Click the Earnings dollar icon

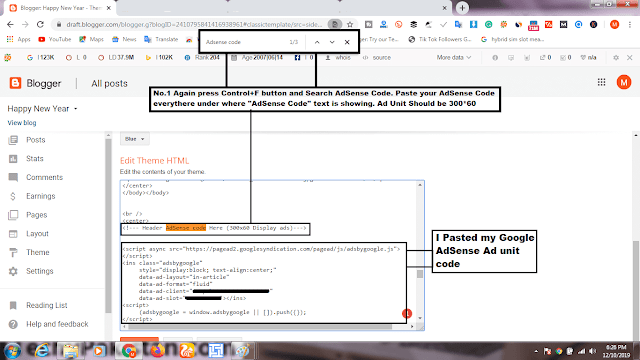click(x=13, y=196)
